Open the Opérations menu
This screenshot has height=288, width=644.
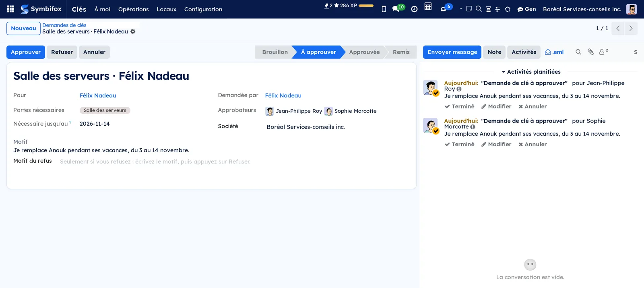pos(133,9)
